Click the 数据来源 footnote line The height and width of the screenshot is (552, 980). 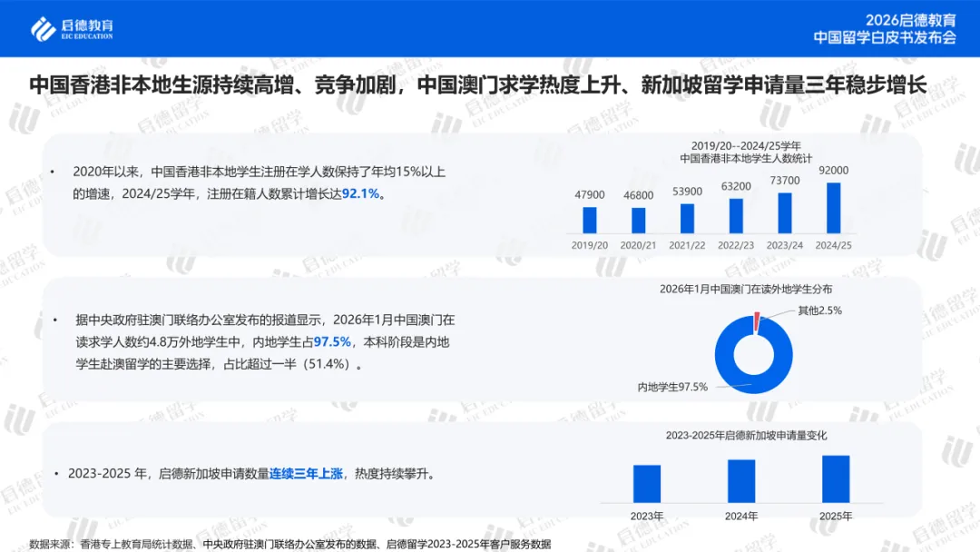click(290, 545)
